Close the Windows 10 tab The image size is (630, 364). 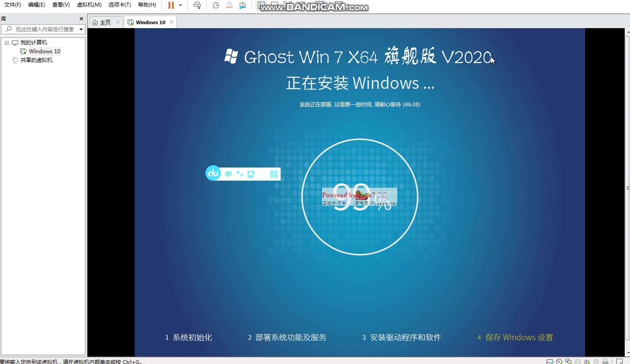(x=172, y=22)
